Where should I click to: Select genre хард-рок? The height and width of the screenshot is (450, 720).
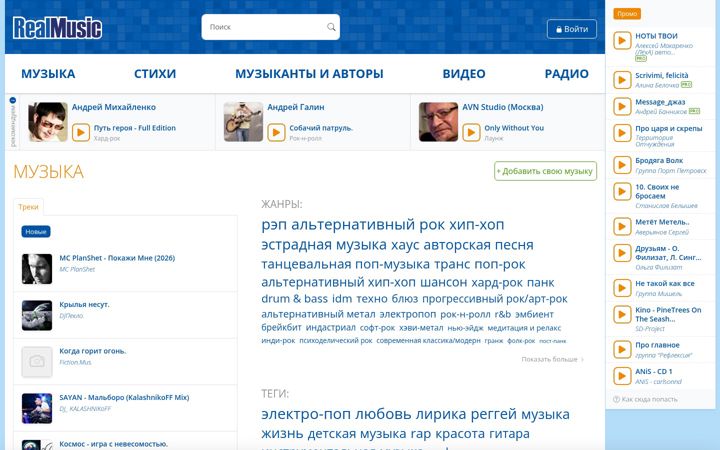point(497,282)
